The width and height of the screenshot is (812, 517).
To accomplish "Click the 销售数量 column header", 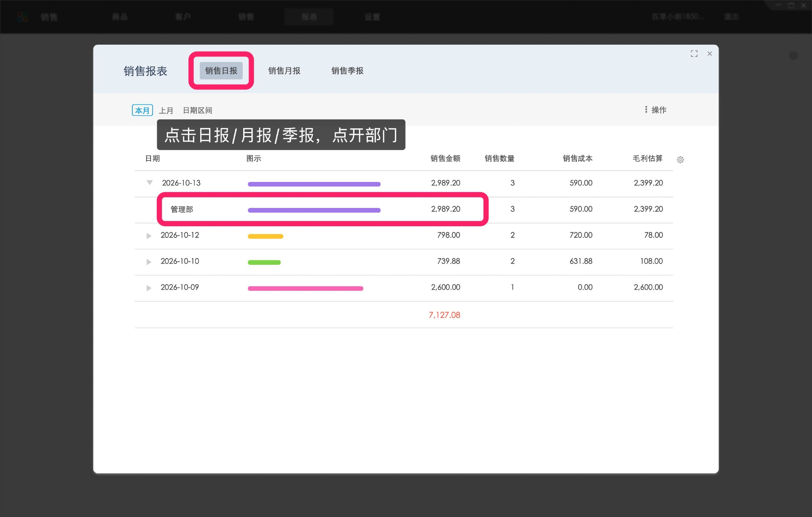I will coord(500,158).
